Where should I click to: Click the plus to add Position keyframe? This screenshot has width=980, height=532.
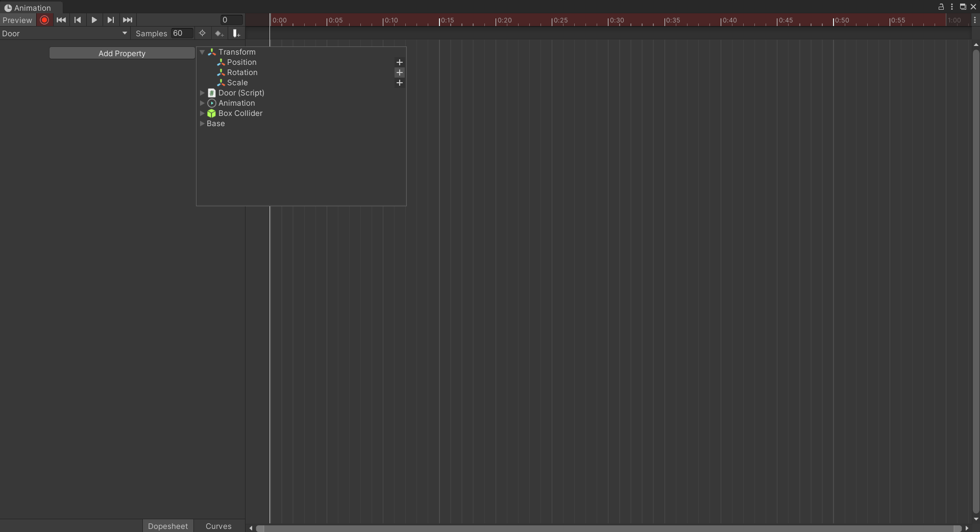point(399,62)
